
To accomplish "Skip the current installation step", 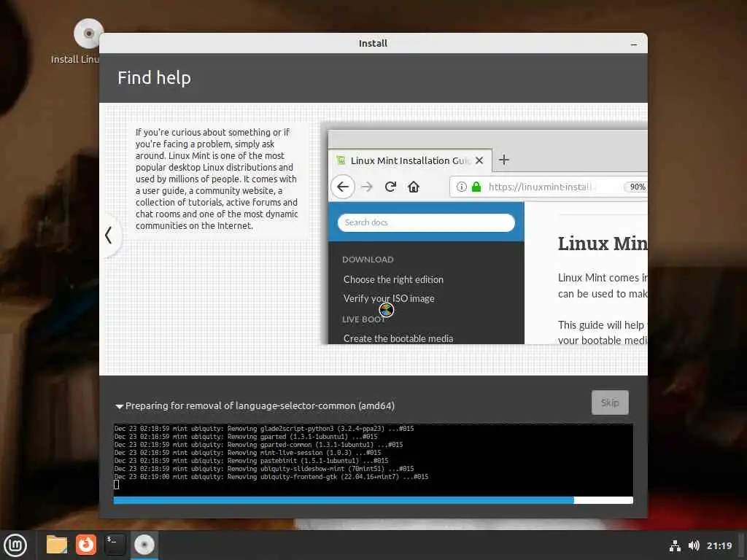I will (x=610, y=402).
